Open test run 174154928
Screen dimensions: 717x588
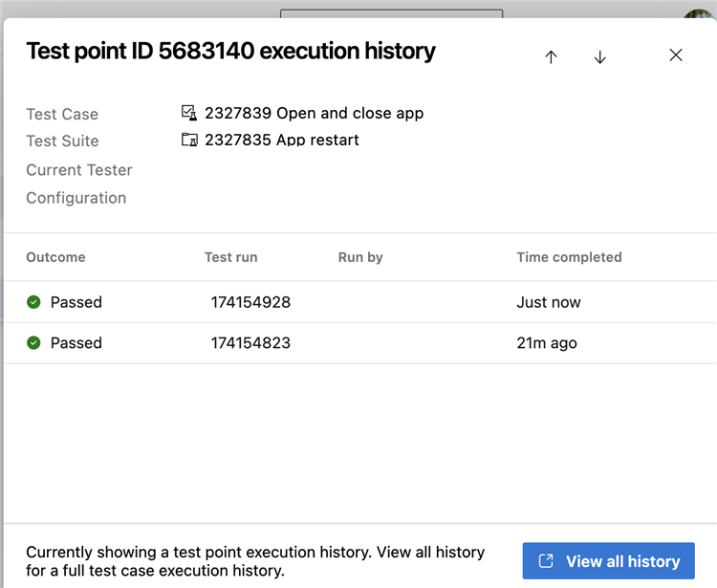pos(250,302)
